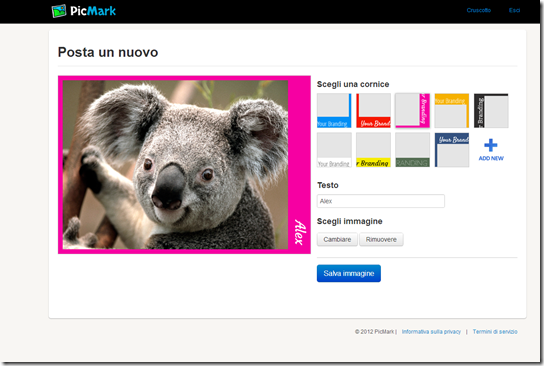Focus the Testo input field
This screenshot has width=544, height=366.
381,201
